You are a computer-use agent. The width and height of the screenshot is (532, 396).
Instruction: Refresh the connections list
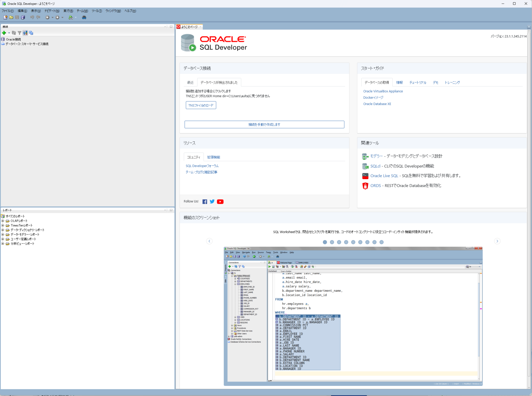click(14, 33)
